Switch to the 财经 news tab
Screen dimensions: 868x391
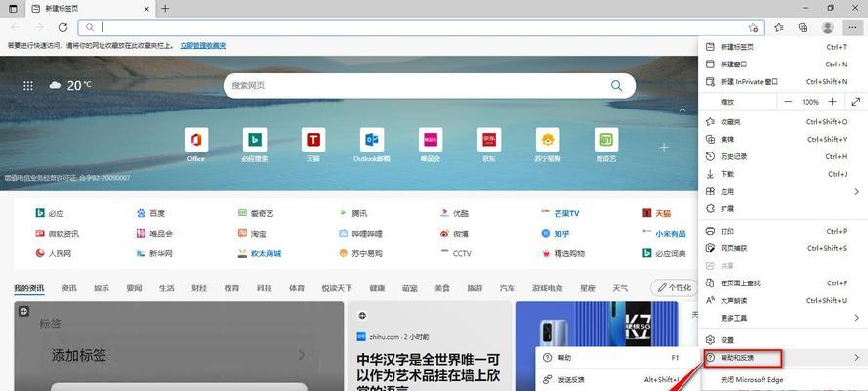(199, 288)
